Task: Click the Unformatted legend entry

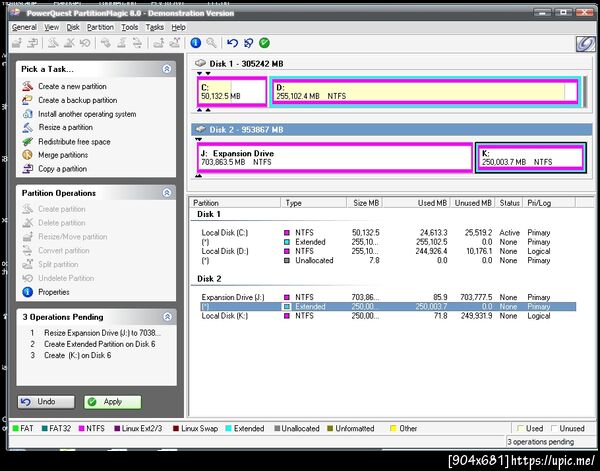Action: [x=351, y=429]
